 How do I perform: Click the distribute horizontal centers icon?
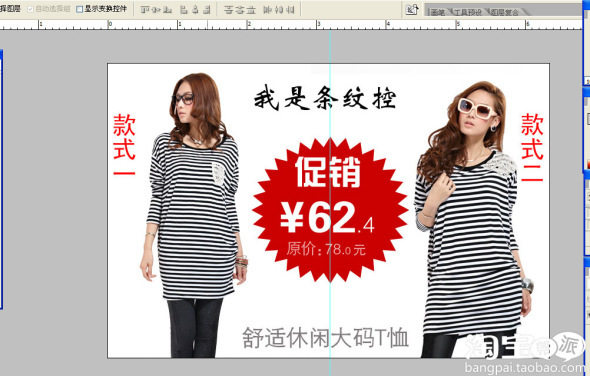pos(279,10)
